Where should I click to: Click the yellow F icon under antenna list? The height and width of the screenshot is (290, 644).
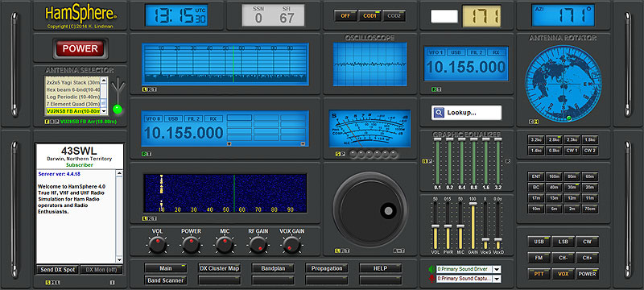tap(47, 122)
